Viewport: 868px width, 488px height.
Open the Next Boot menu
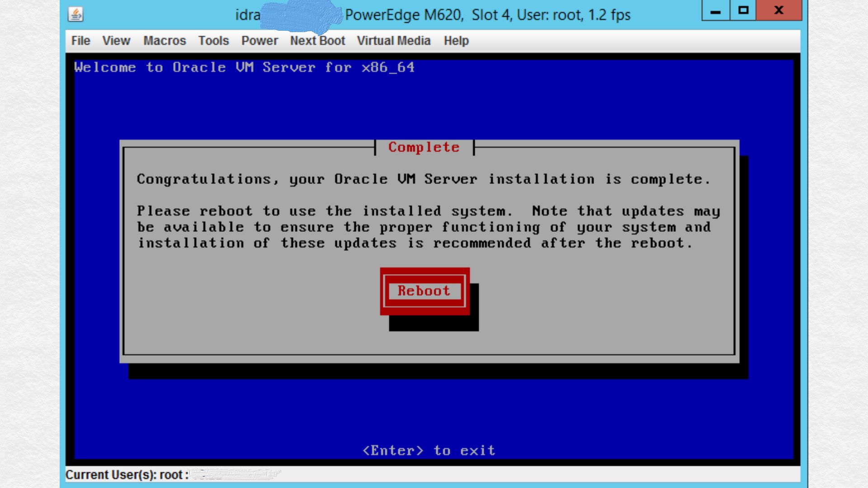(317, 41)
